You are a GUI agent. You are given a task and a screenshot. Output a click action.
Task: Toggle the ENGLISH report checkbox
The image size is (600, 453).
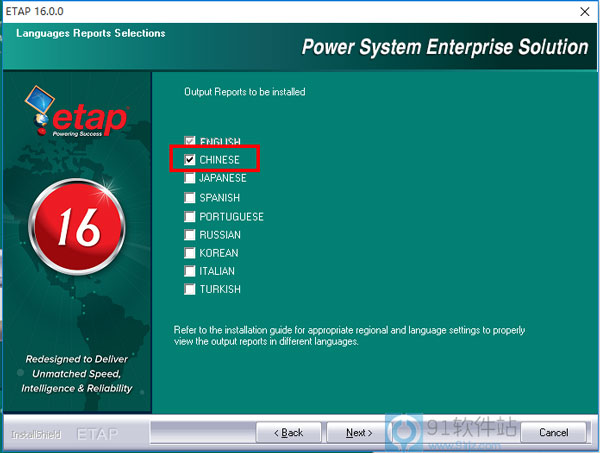click(x=190, y=141)
